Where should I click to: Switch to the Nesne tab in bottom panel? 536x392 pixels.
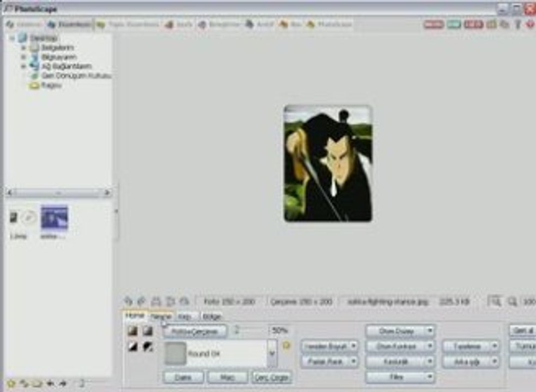pos(161,316)
